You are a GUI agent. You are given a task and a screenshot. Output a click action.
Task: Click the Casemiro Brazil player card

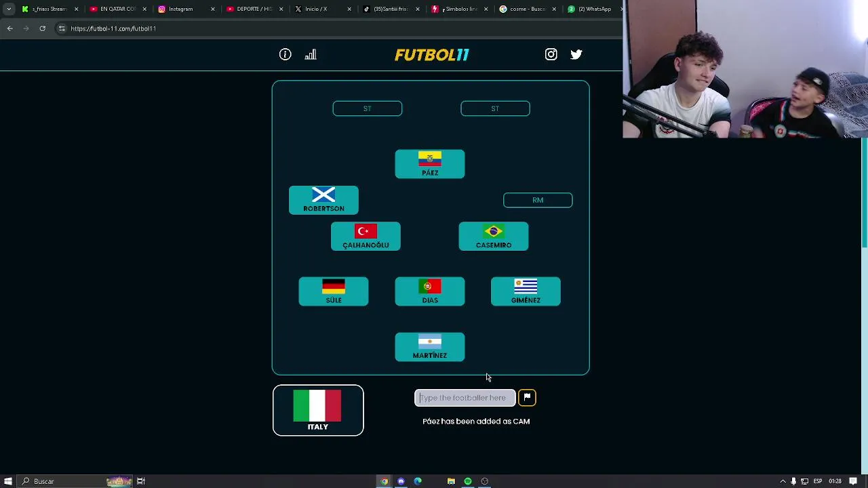[x=494, y=237]
